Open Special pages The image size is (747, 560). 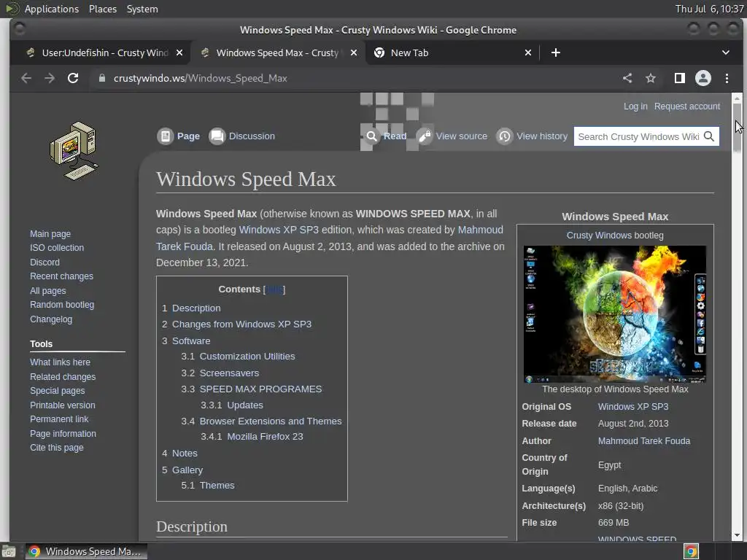click(57, 391)
